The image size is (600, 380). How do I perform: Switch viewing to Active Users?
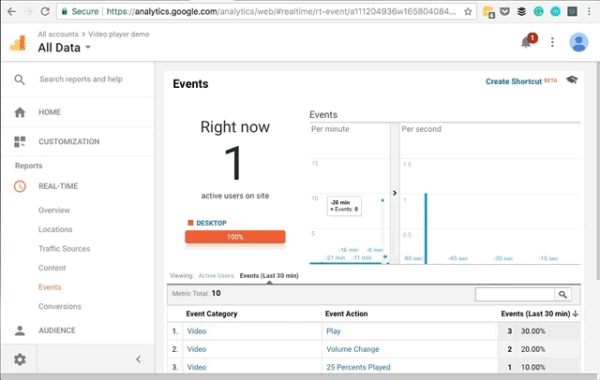(x=216, y=276)
